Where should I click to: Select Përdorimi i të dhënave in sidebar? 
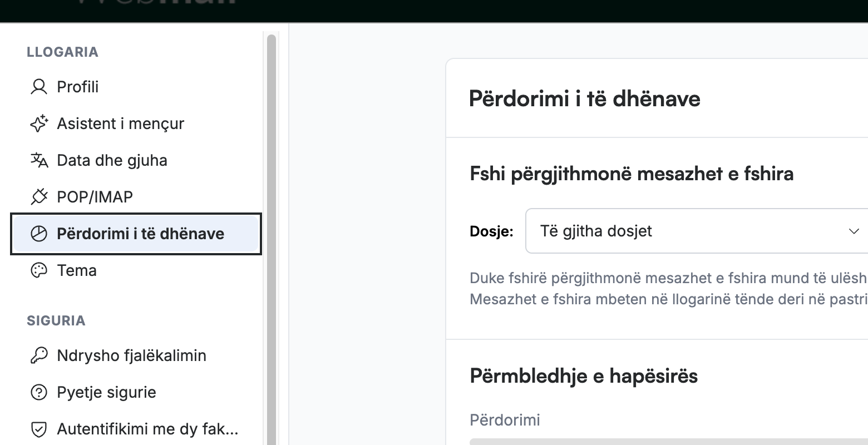(x=136, y=234)
